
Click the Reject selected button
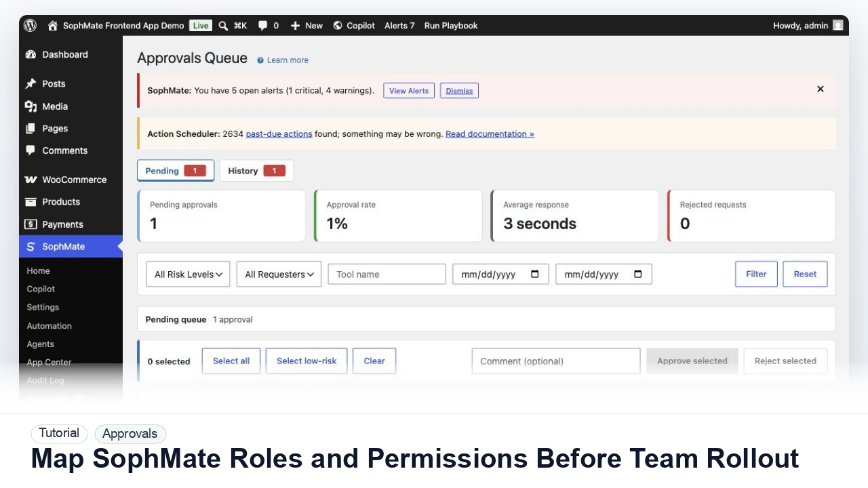coord(785,361)
